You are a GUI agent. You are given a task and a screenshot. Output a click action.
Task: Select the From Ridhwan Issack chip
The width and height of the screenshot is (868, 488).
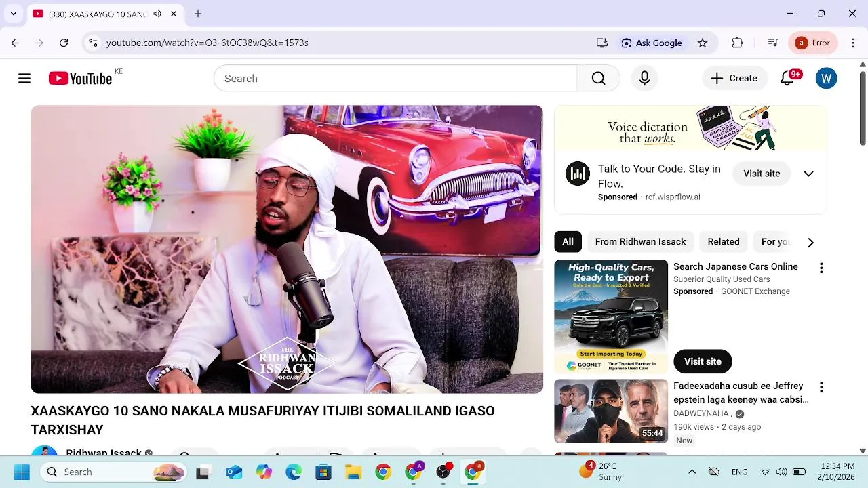coord(640,242)
